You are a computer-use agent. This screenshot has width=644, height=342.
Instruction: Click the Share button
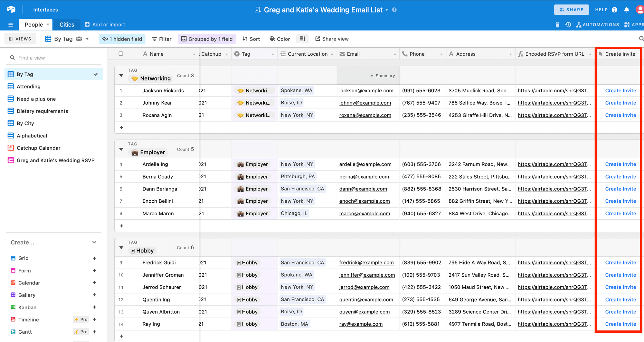coord(571,10)
